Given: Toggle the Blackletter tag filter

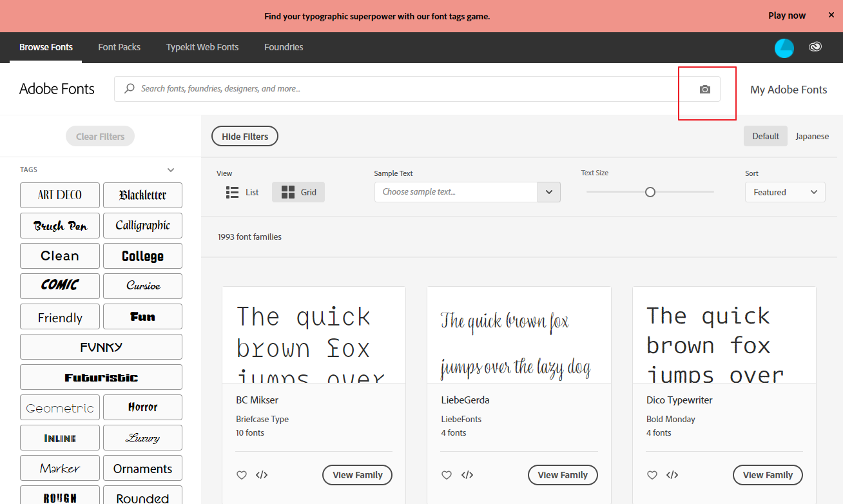Looking at the screenshot, I should 142,195.
